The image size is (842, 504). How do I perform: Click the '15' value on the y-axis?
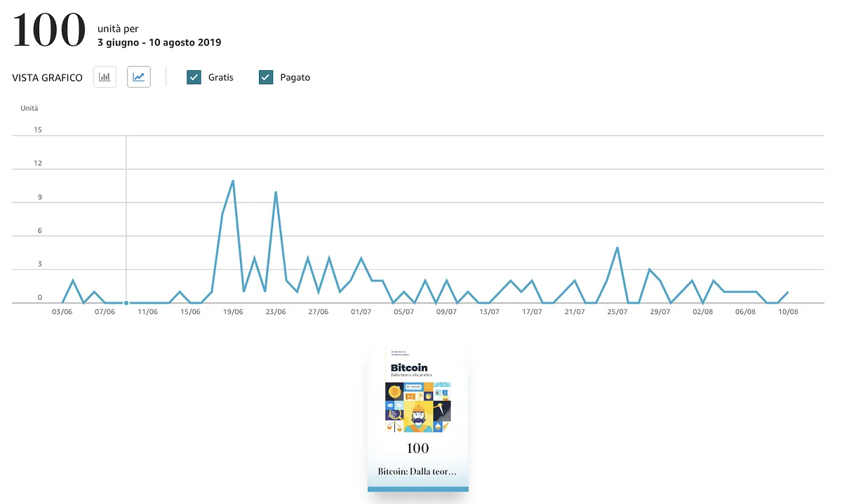(x=37, y=129)
